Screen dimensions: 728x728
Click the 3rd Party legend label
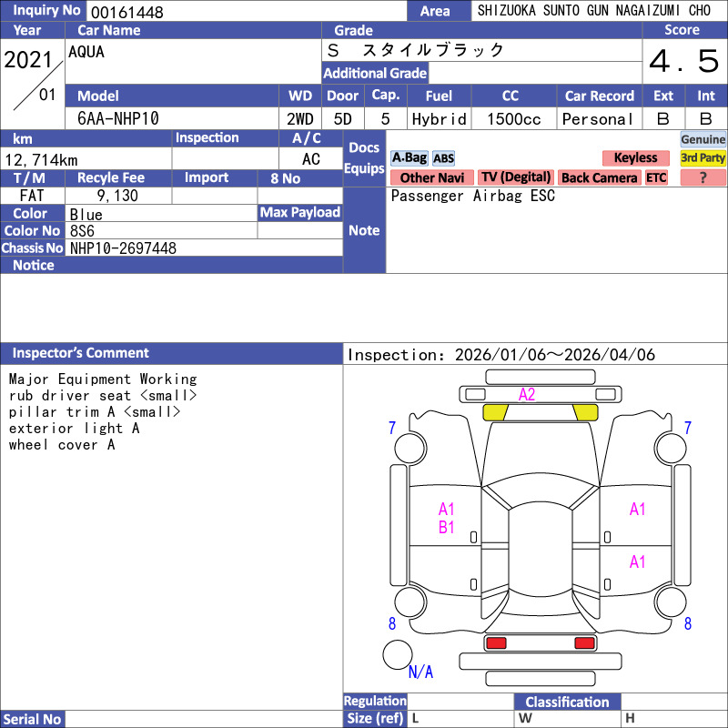click(703, 158)
